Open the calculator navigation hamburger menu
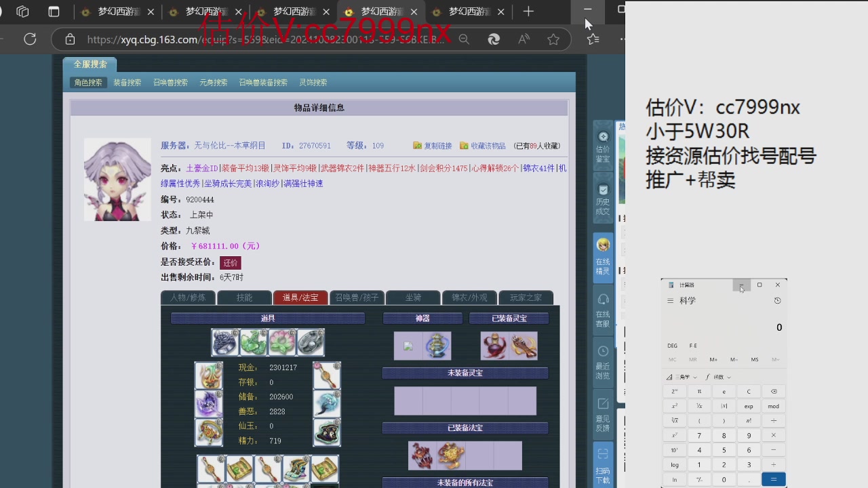Image resolution: width=868 pixels, height=488 pixels. tap(671, 300)
